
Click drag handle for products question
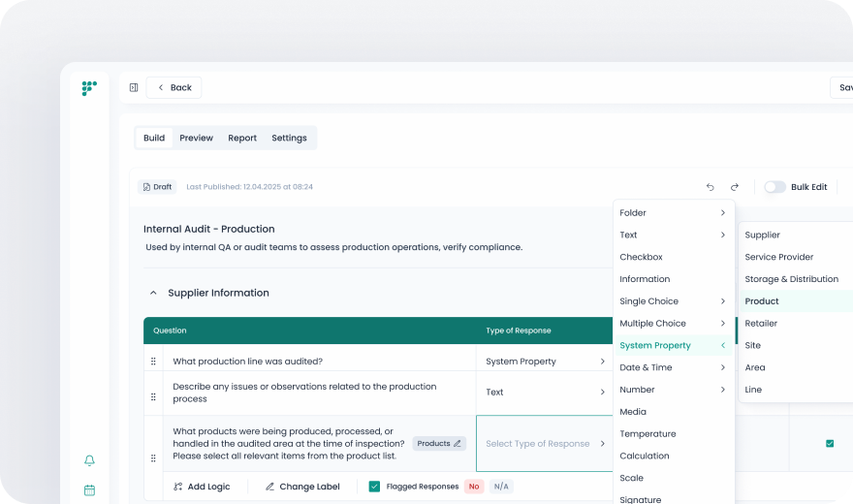tap(153, 458)
